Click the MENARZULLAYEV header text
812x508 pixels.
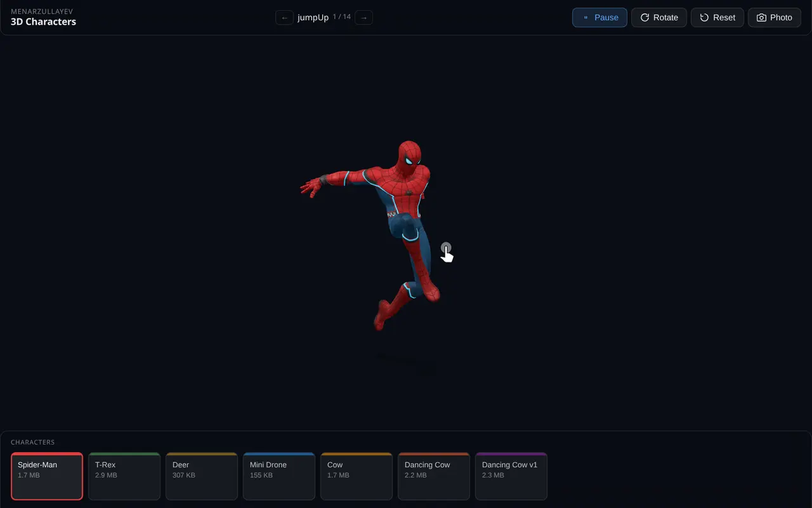point(42,11)
